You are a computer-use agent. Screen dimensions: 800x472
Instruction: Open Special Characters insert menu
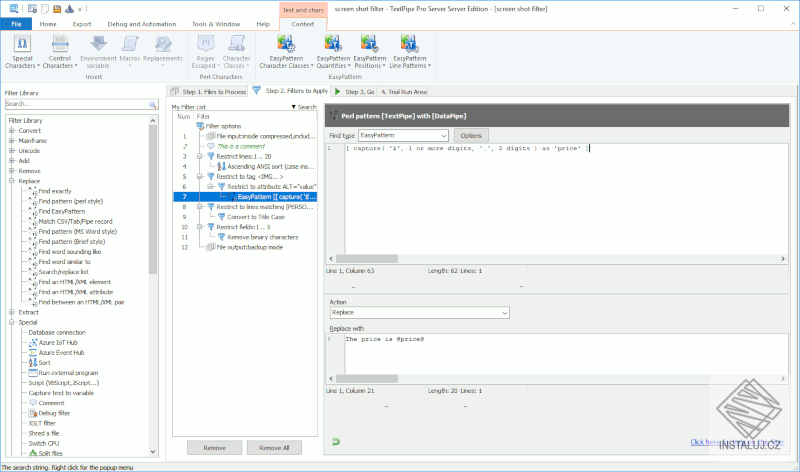click(22, 52)
